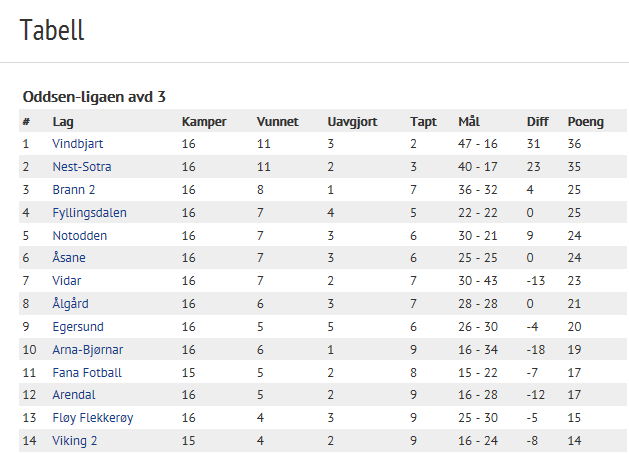Click Arna-Bjørnar in the standings
629x454 pixels.
pyautogui.click(x=87, y=350)
